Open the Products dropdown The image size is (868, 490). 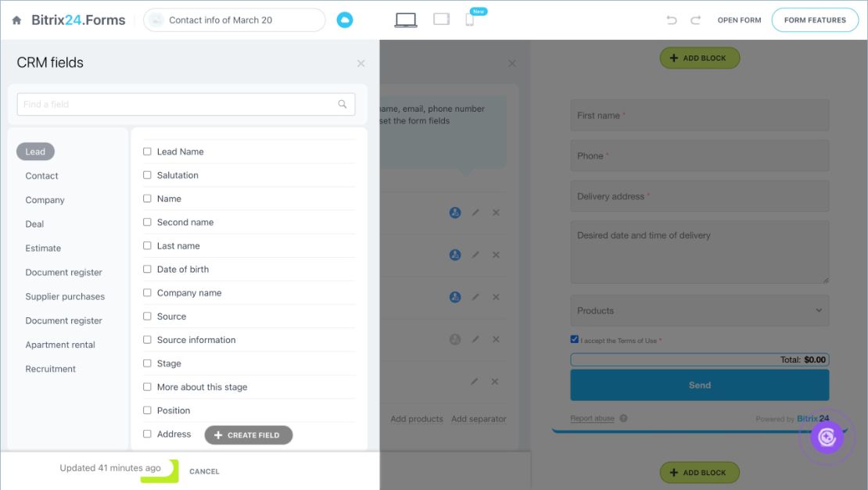700,311
